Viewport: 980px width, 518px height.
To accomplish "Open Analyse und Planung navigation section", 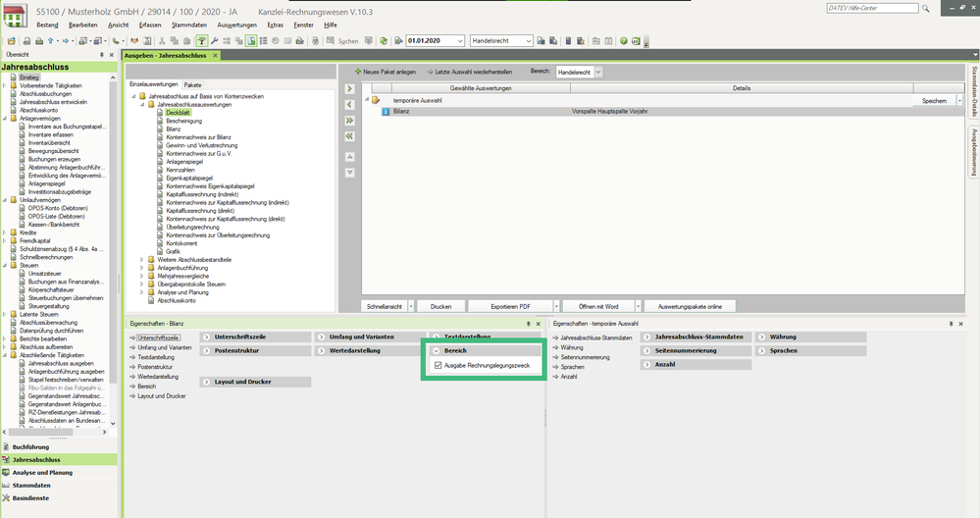I will (x=59, y=473).
